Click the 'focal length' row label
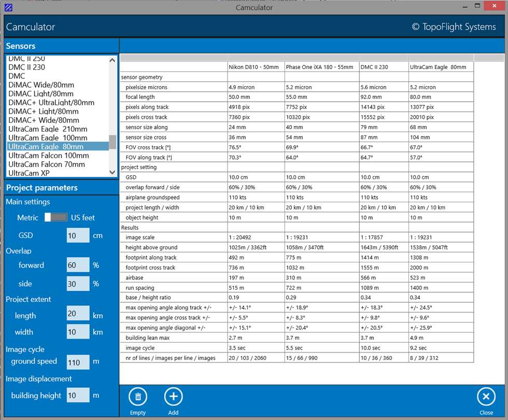 click(140, 97)
